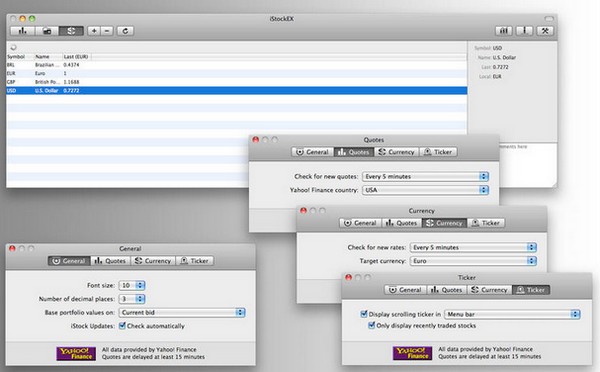Close the Currency preferences window
Screen dimensions: 600x372
(x=303, y=210)
